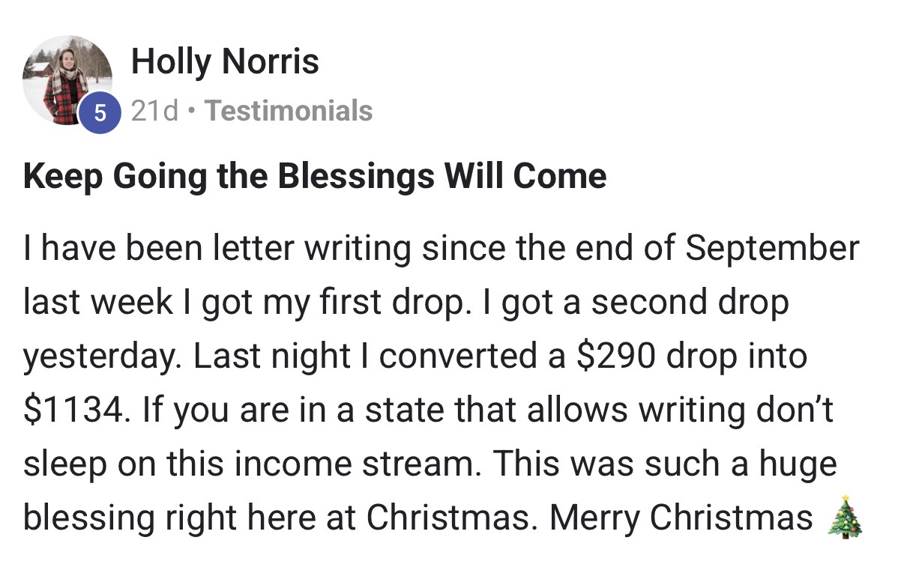Image resolution: width=904 pixels, height=588 pixels.
Task: Click the word 'yesterday' in the post
Action: tap(102, 356)
